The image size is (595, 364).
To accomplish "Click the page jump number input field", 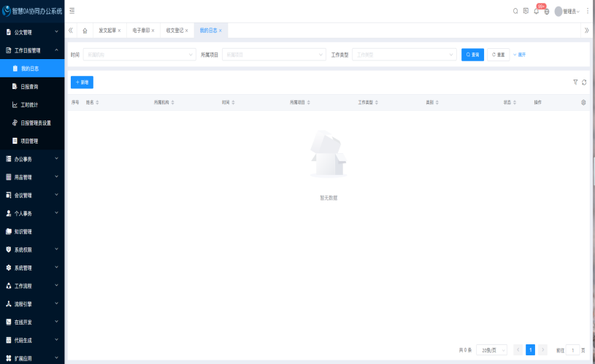I will pos(572,350).
